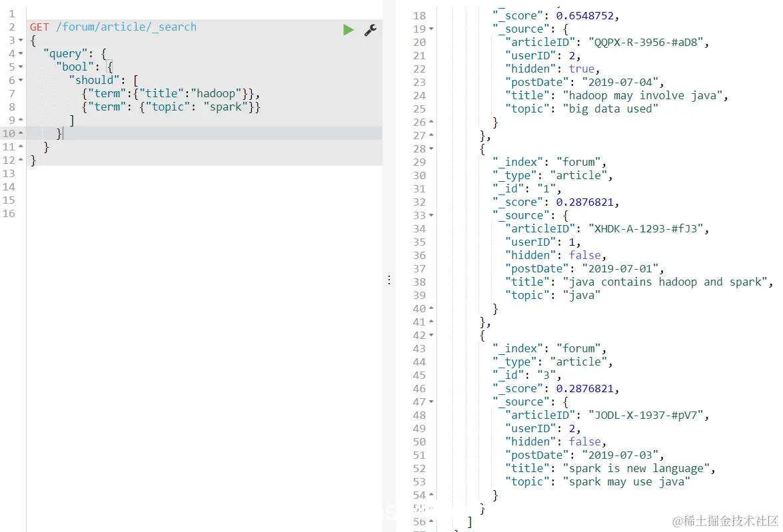Viewport: 783px width, 532px height.
Task: Click the /forum/article/_search endpoint path
Action: click(127, 27)
